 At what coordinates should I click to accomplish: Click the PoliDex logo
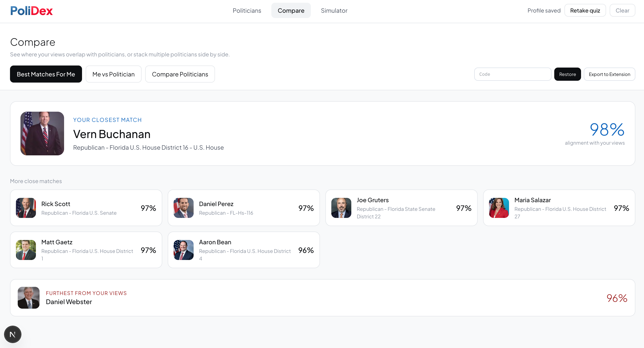coord(32,11)
